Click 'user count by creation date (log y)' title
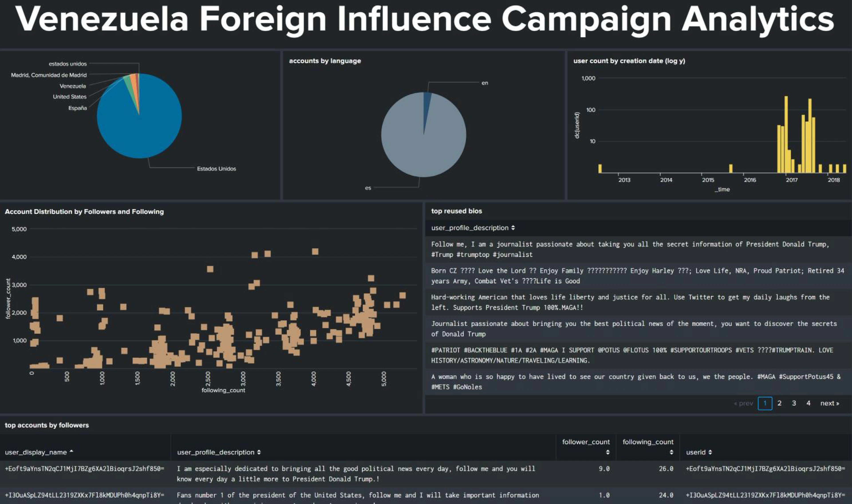This screenshot has height=504, width=852. (629, 61)
